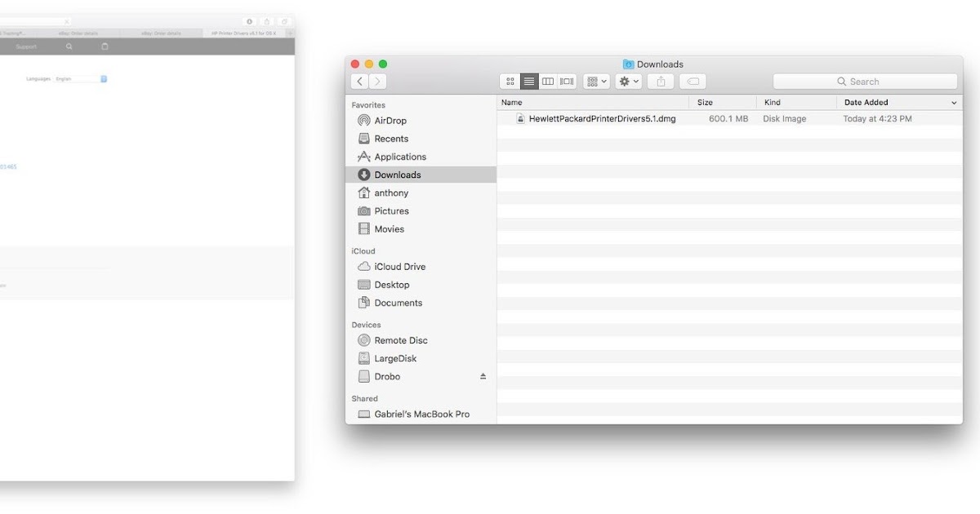Open shopping bag in Apple navigation bar
Image resolution: width=980 pixels, height=514 pixels.
pos(105,47)
